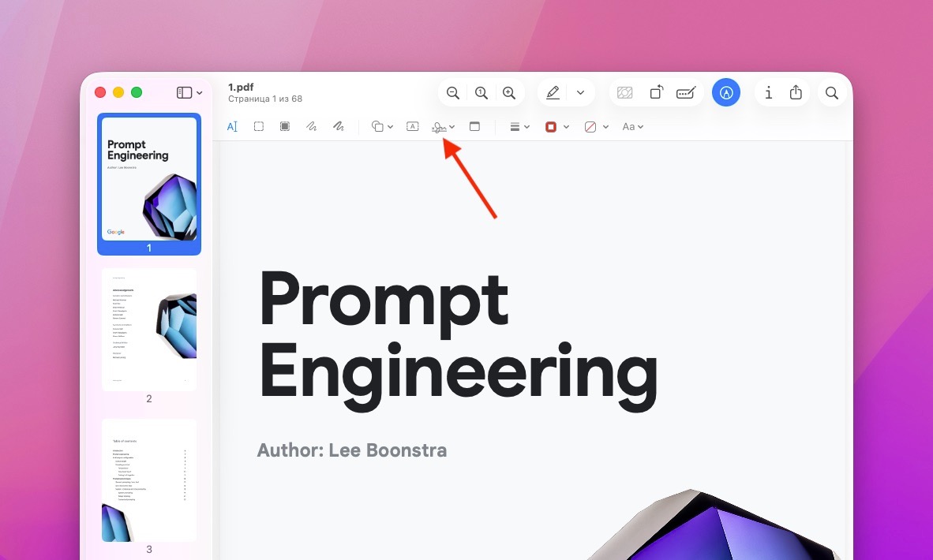Open the Aa text style menu
Screen dimensions: 933x560
pos(632,127)
